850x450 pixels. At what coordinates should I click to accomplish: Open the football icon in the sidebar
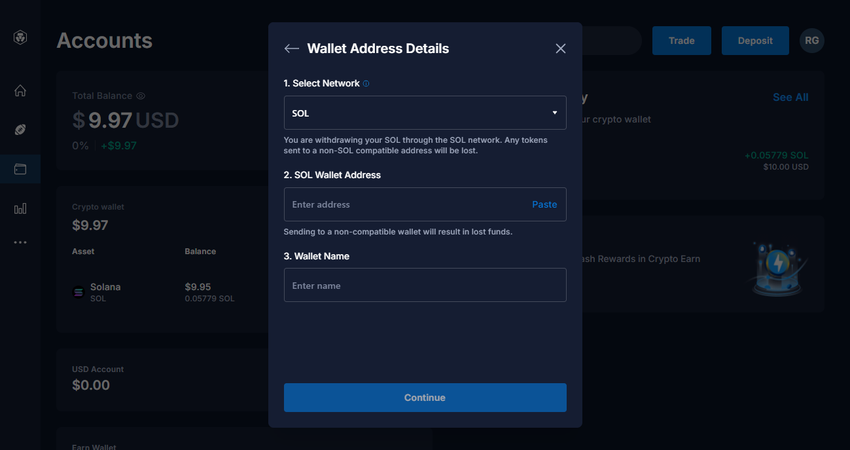(x=20, y=130)
